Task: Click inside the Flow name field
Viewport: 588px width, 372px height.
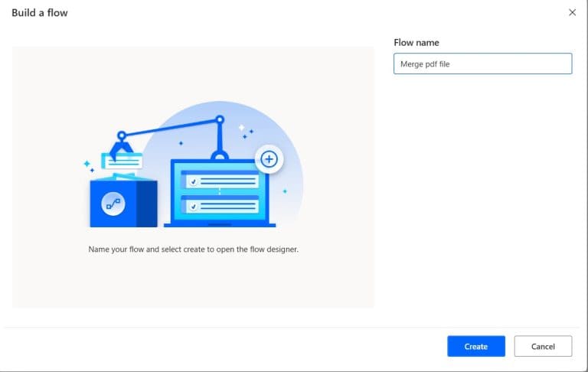Action: (482, 64)
